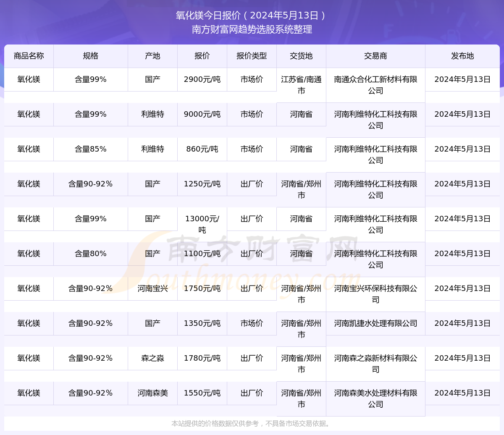
Task: Select the 商品名称 column header
Action: point(29,56)
